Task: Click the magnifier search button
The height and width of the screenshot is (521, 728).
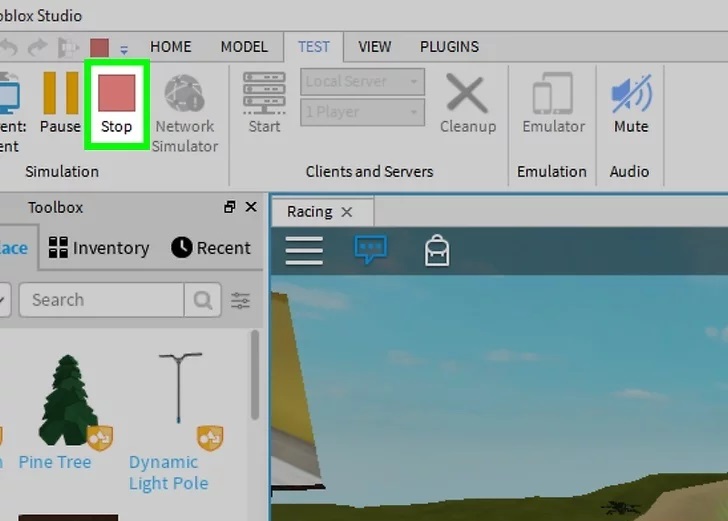Action: pyautogui.click(x=202, y=300)
